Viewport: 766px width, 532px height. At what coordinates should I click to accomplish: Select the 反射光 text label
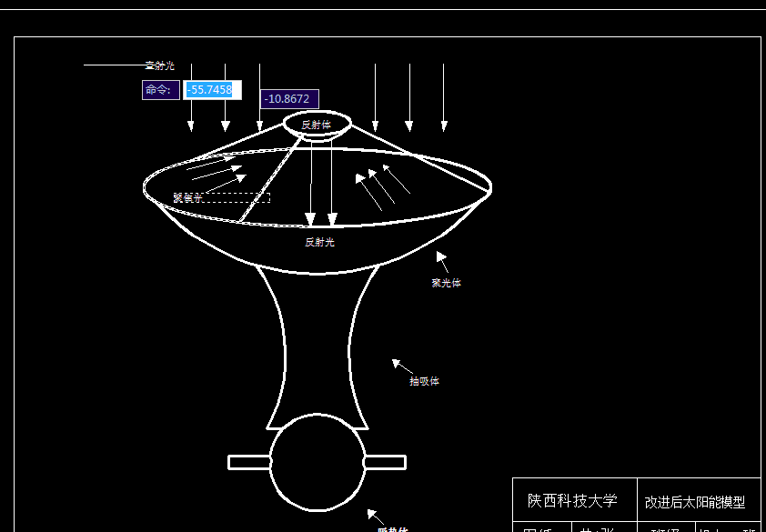coord(320,242)
